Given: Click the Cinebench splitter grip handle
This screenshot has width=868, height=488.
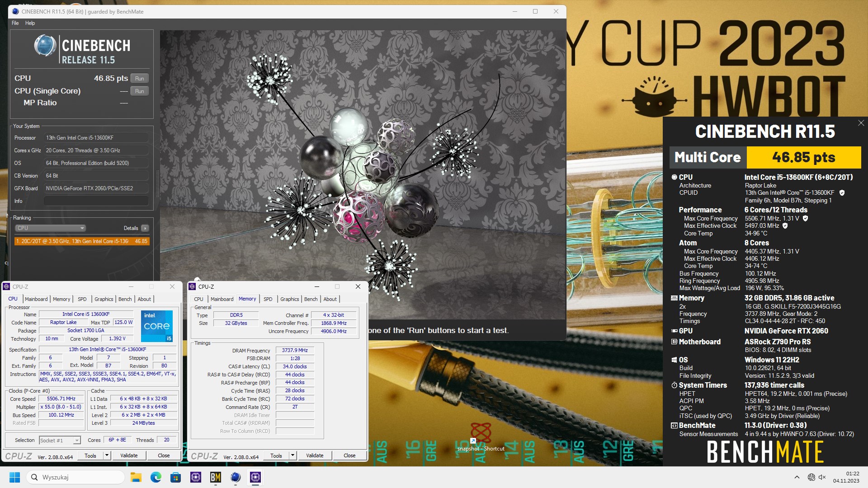Looking at the screenshot, I should 157,183.
